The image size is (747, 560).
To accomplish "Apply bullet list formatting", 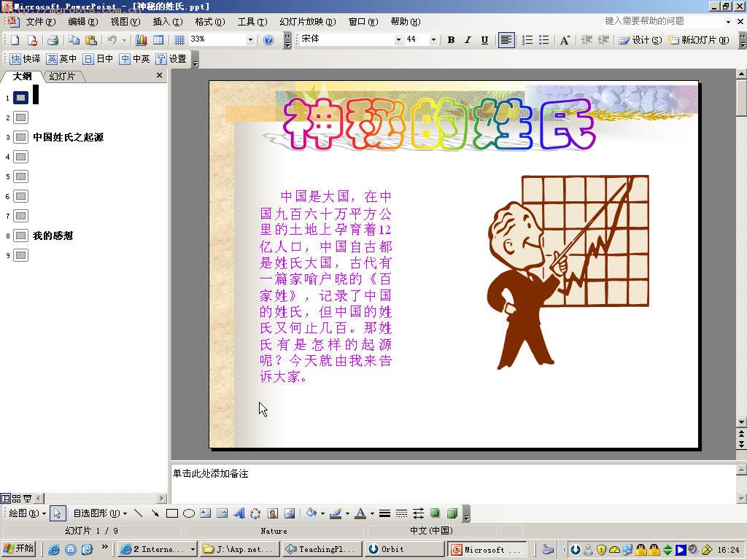I will point(543,40).
